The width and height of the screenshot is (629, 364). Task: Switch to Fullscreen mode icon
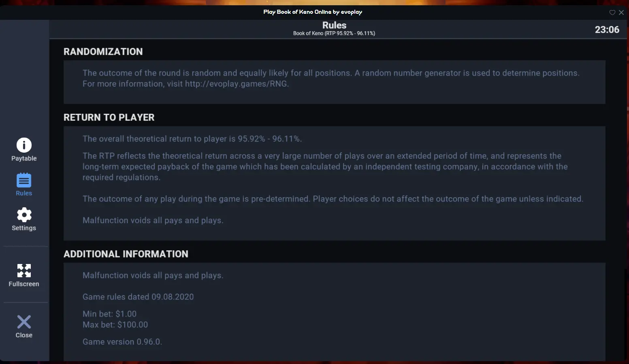[x=24, y=270]
